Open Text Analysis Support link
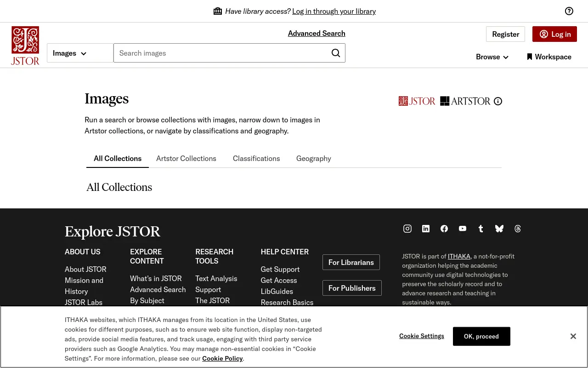Viewport: 588px width, 368px height. pyautogui.click(x=216, y=284)
